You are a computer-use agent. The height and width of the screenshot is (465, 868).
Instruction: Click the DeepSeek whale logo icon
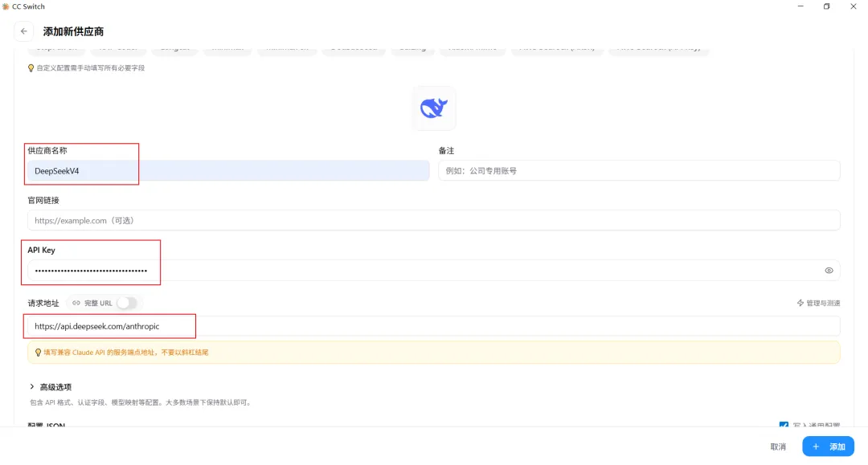(x=434, y=108)
